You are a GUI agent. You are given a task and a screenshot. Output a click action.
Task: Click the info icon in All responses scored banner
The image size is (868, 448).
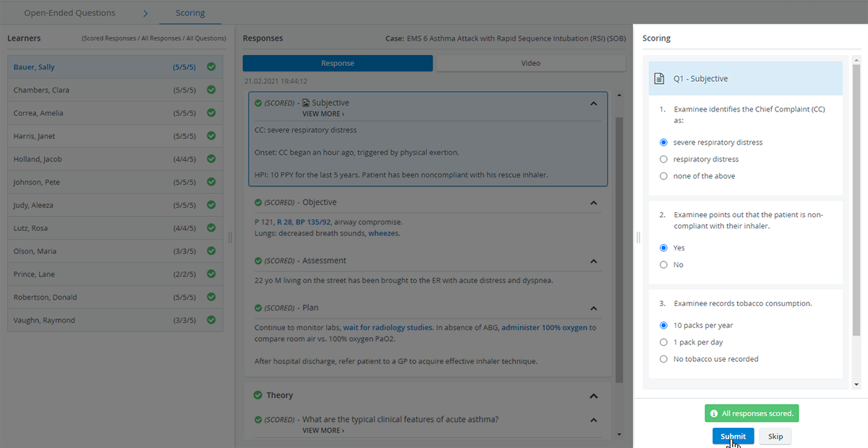pos(714,414)
